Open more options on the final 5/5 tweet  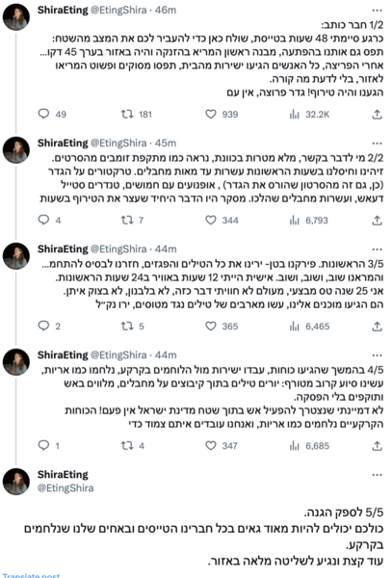click(378, 474)
